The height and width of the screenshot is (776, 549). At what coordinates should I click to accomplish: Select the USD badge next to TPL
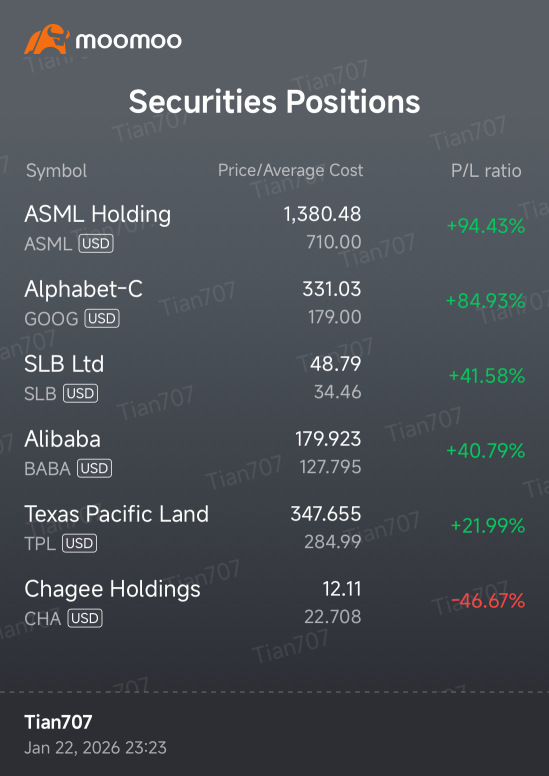(x=79, y=543)
